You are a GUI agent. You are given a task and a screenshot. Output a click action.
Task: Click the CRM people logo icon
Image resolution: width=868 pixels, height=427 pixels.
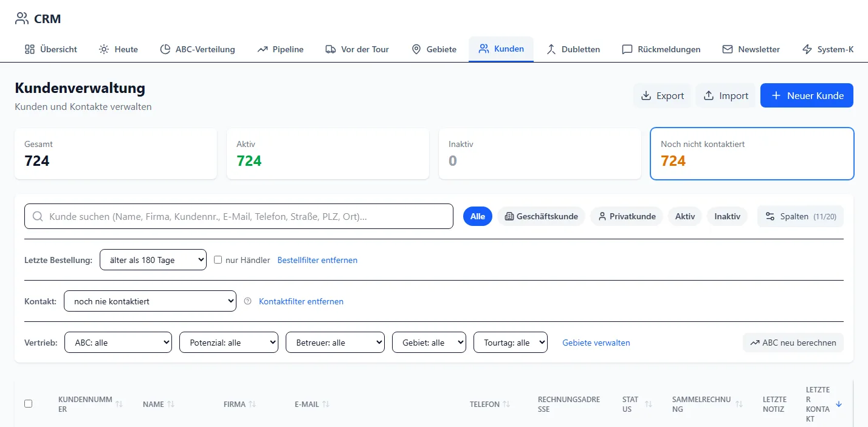tap(22, 18)
